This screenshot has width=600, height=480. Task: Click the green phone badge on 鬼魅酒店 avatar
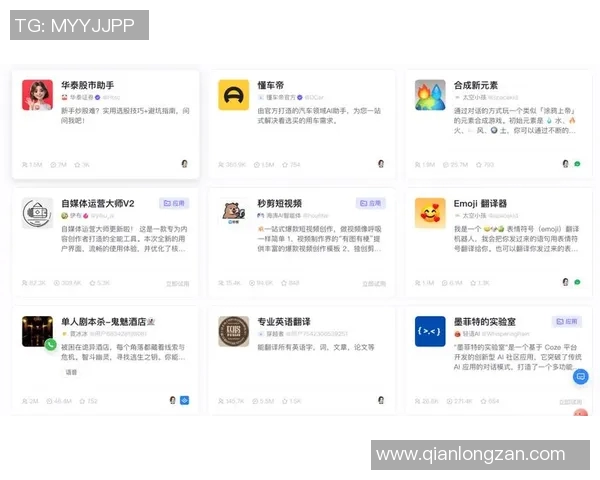[50, 345]
